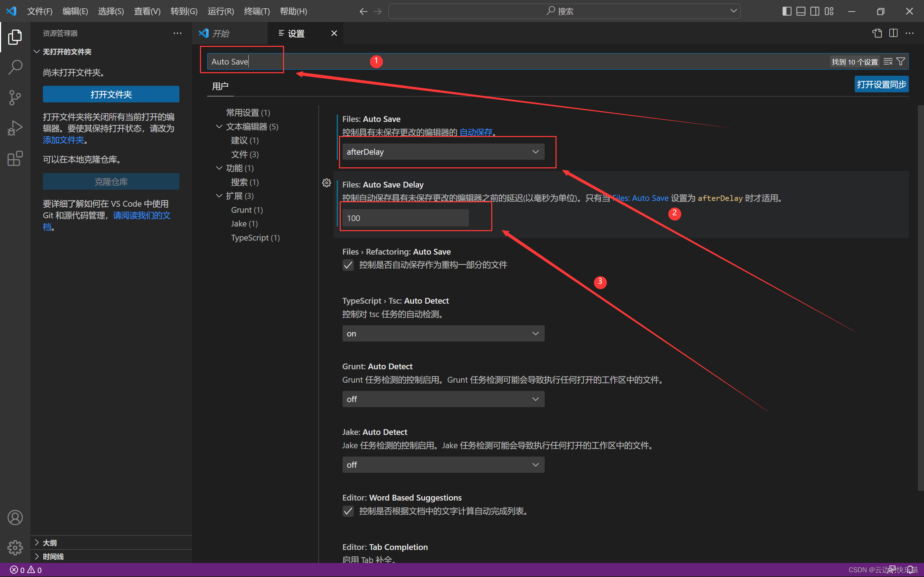Viewport: 924px width, 577px height.
Task: Uncheck Files Refactoring Auto Save checkbox
Action: 348,265
